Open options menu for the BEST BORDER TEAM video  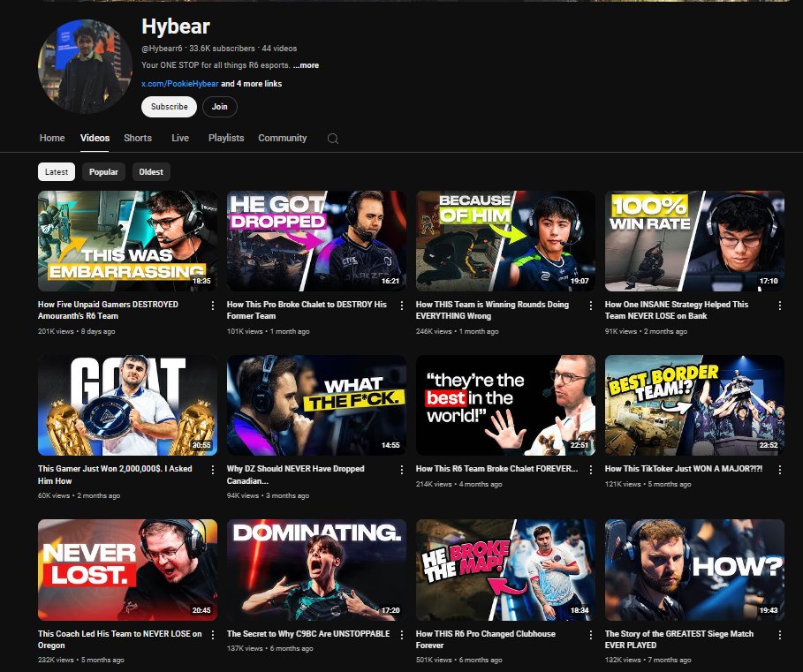[x=778, y=469]
